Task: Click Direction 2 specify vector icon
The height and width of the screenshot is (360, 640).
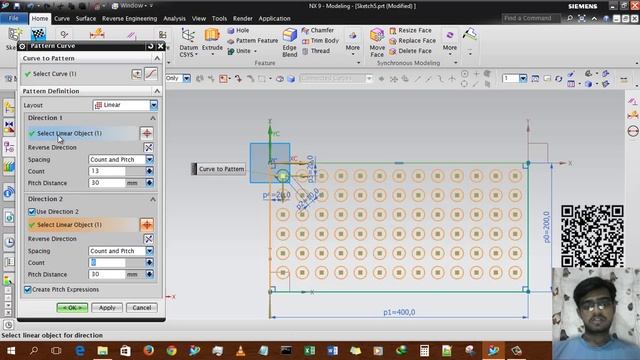Action: tap(147, 224)
